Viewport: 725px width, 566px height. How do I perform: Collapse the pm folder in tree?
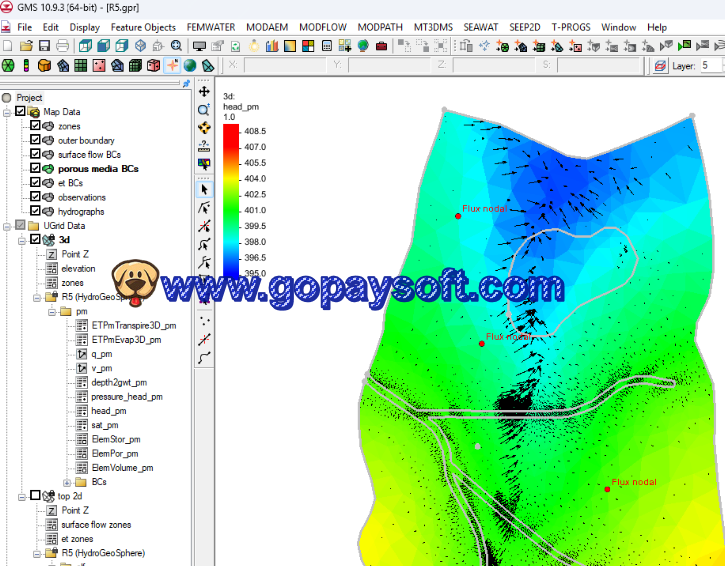pyautogui.click(x=53, y=311)
